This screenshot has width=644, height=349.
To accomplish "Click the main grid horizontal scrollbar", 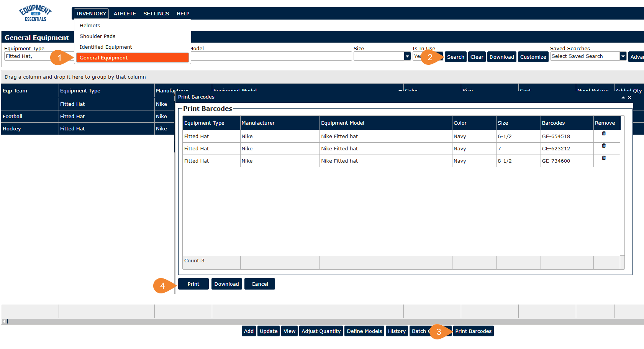I will click(x=326, y=321).
